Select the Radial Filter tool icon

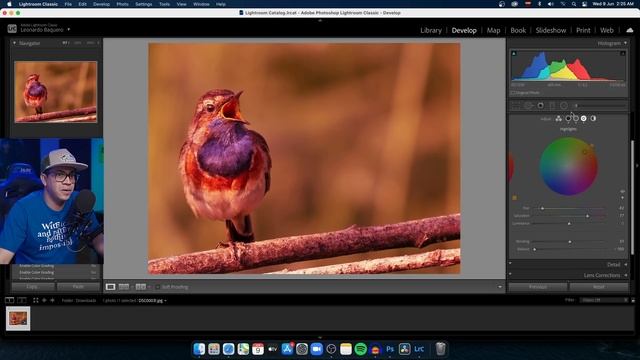564,106
